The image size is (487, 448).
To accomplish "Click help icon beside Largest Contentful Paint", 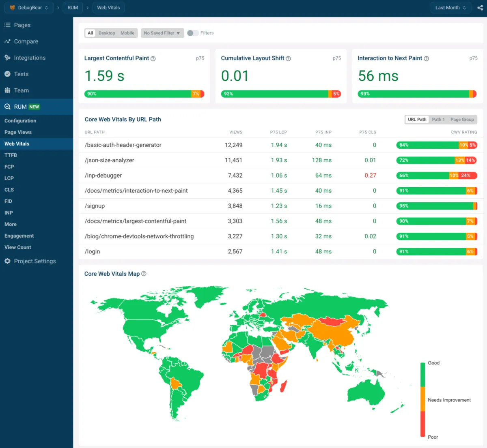I will [x=153, y=59].
